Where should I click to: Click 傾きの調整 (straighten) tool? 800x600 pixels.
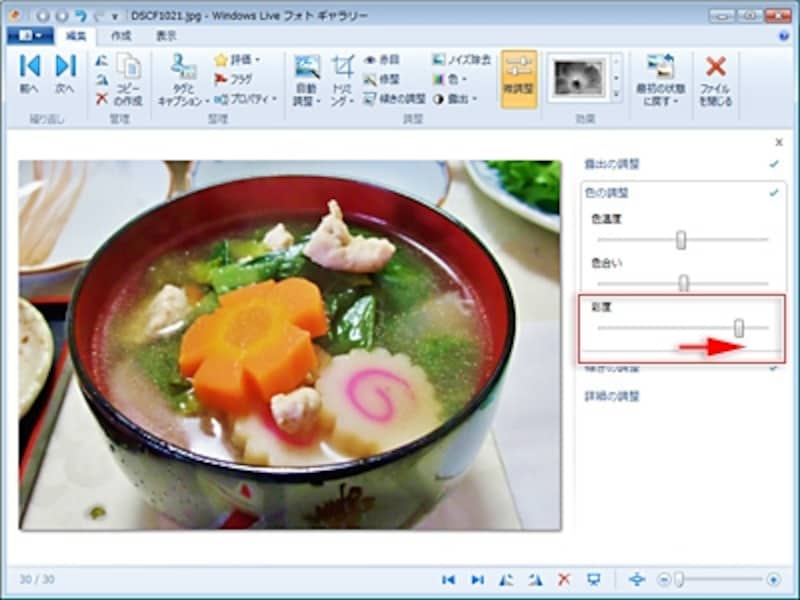(394, 98)
